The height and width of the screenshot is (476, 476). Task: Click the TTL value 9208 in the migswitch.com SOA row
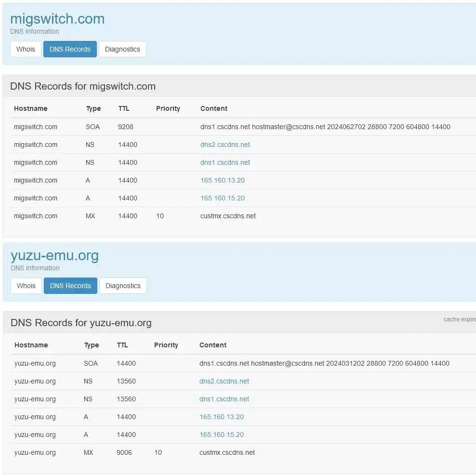tap(126, 127)
